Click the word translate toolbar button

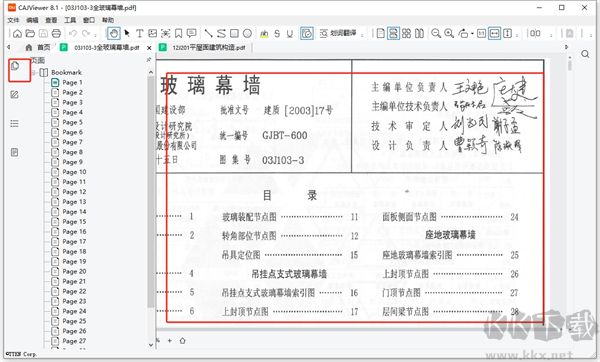click(x=338, y=34)
